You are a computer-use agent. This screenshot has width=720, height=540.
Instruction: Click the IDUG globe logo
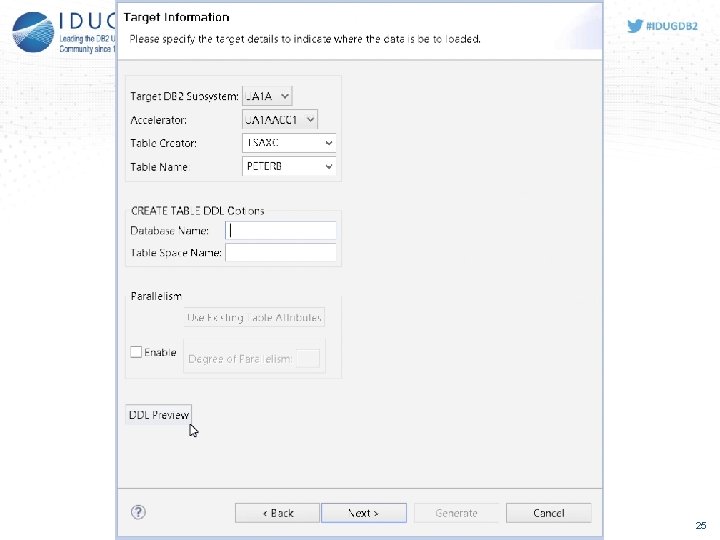click(x=33, y=32)
